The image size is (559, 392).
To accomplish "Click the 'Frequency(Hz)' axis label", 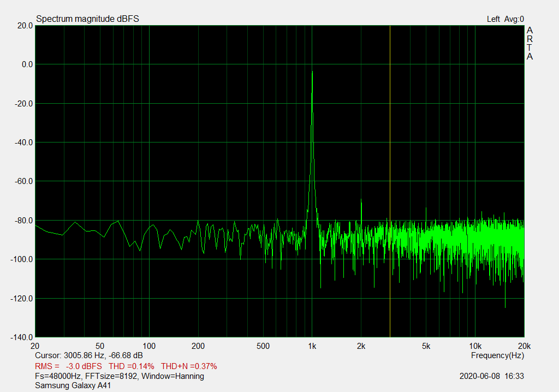I will tap(497, 355).
